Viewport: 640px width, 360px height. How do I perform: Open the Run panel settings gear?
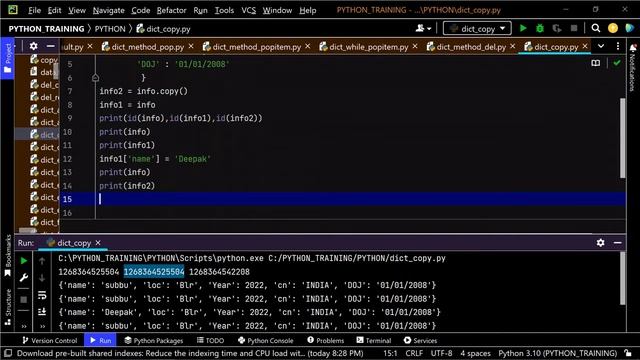coord(600,242)
